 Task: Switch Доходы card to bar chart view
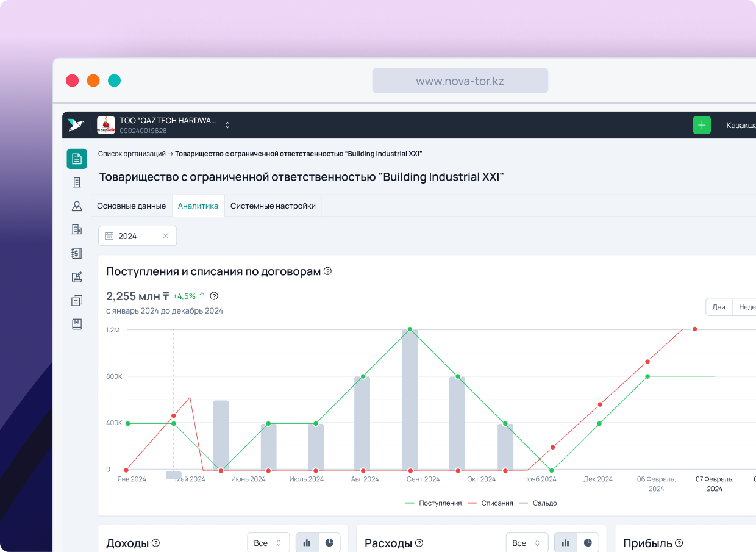pyautogui.click(x=307, y=543)
